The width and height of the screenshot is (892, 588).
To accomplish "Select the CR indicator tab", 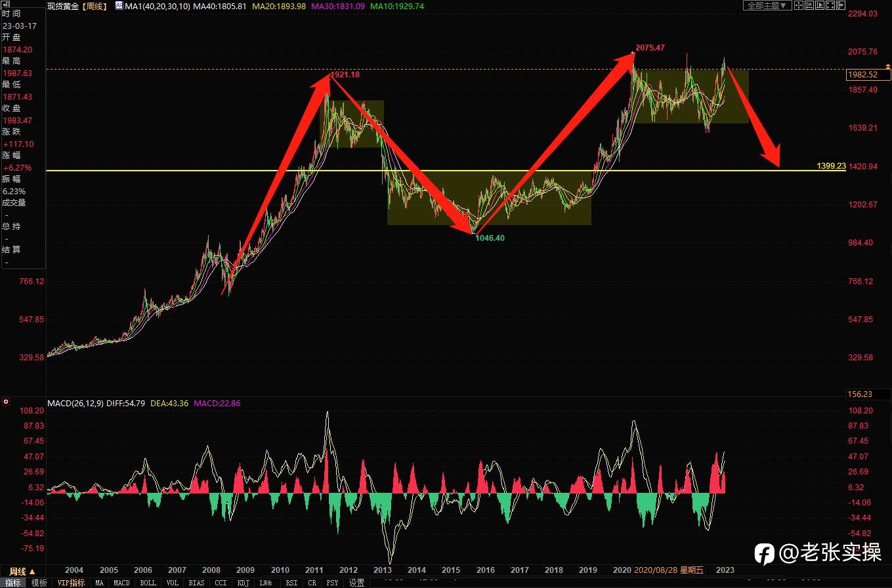I will (x=312, y=583).
